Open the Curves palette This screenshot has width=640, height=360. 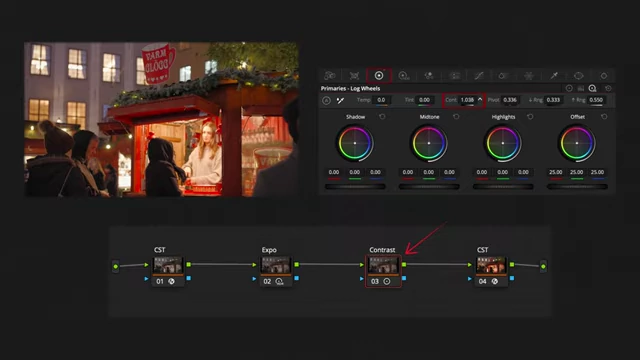point(479,76)
